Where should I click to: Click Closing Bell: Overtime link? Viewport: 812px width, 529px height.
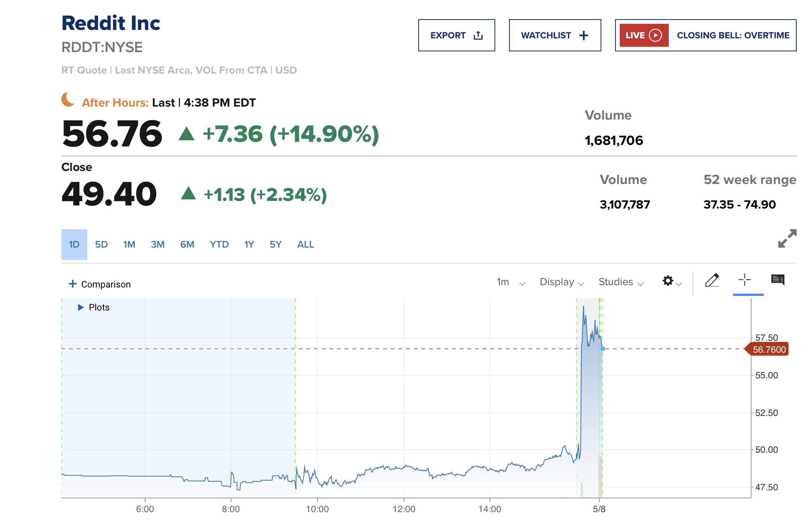pyautogui.click(x=733, y=35)
